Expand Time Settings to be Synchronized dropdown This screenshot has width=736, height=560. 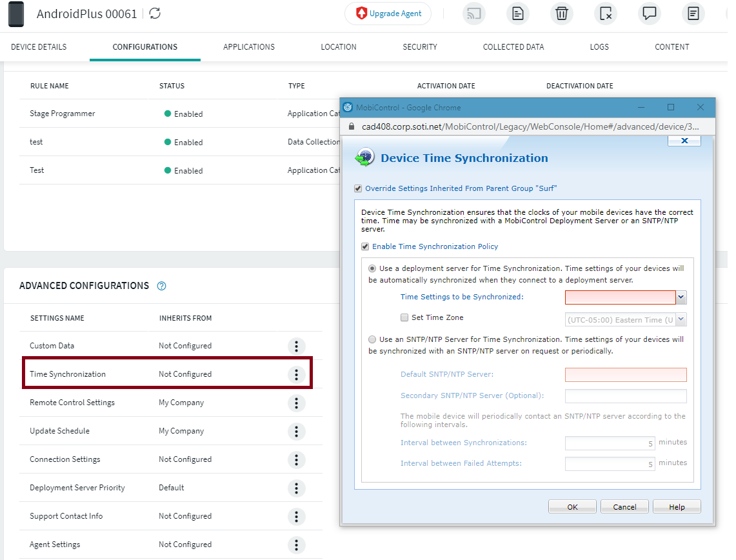click(681, 297)
